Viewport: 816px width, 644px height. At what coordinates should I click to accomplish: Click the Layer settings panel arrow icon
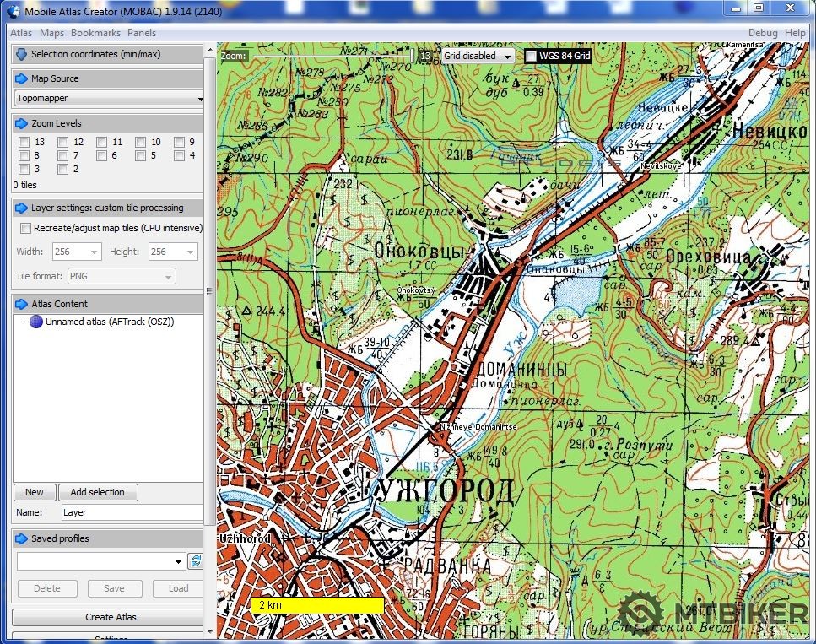point(22,208)
